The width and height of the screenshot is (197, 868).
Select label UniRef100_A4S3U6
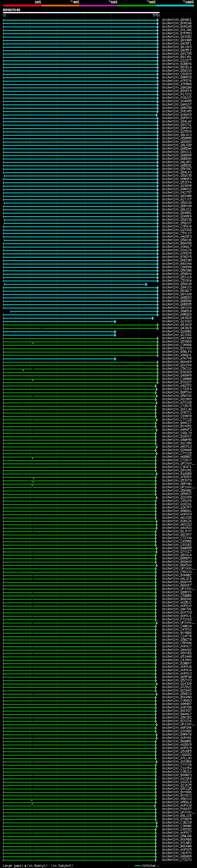[x=176, y=338]
